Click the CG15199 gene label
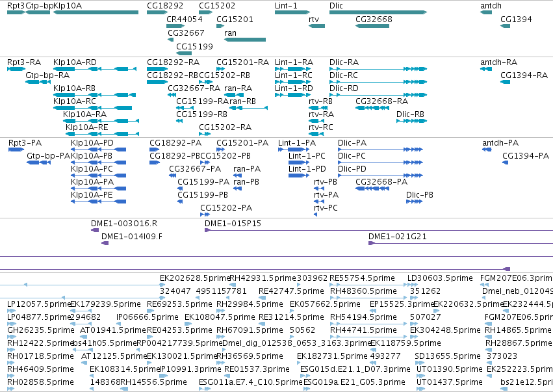The image size is (553, 392). pos(194,47)
